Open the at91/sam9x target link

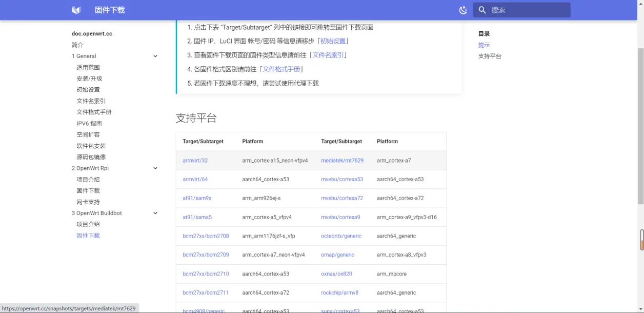pos(197,198)
